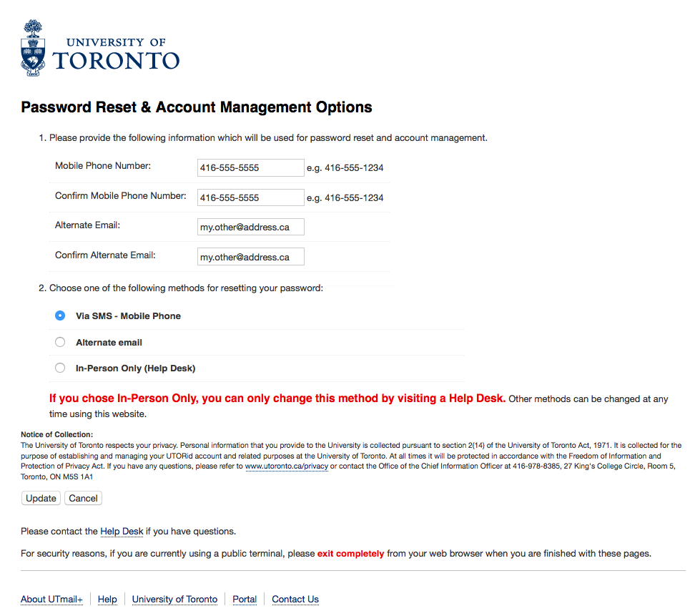Click the University of Toronto crest logo
This screenshot has width=700, height=616.
click(x=33, y=48)
